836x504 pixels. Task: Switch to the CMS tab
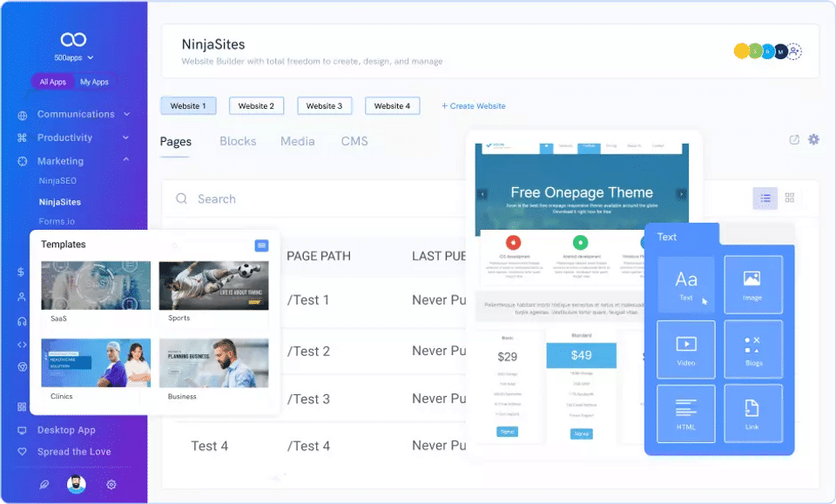[x=354, y=141]
